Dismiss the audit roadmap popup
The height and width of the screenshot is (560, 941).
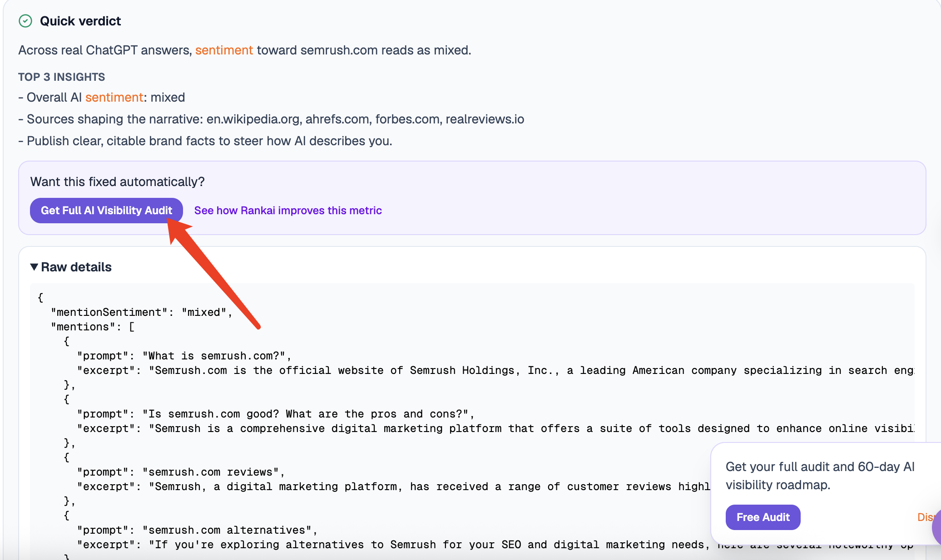[925, 517]
